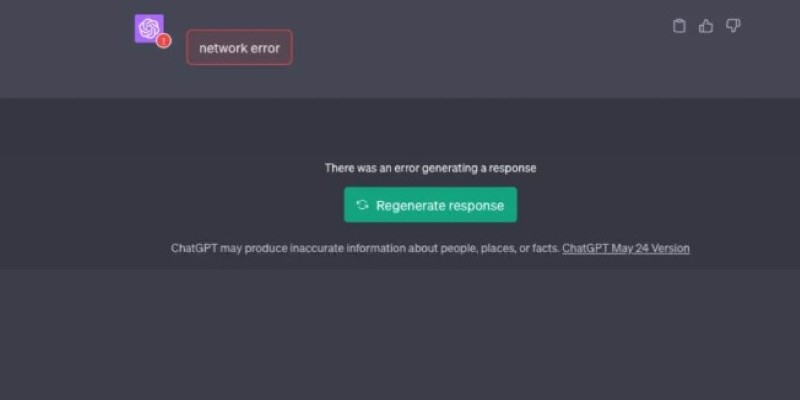Click the purple ChatGPT avatar logo
This screenshot has height=400, width=800.
click(x=149, y=29)
